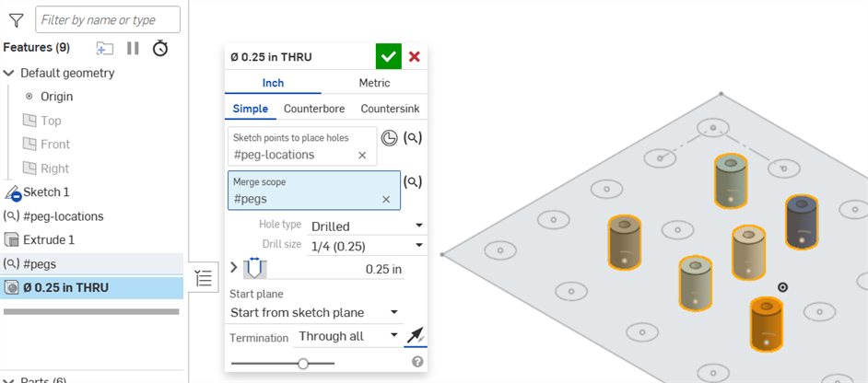Flip direction using the opposite direction arrow
Viewport: 868px width, 383px height.
415,336
